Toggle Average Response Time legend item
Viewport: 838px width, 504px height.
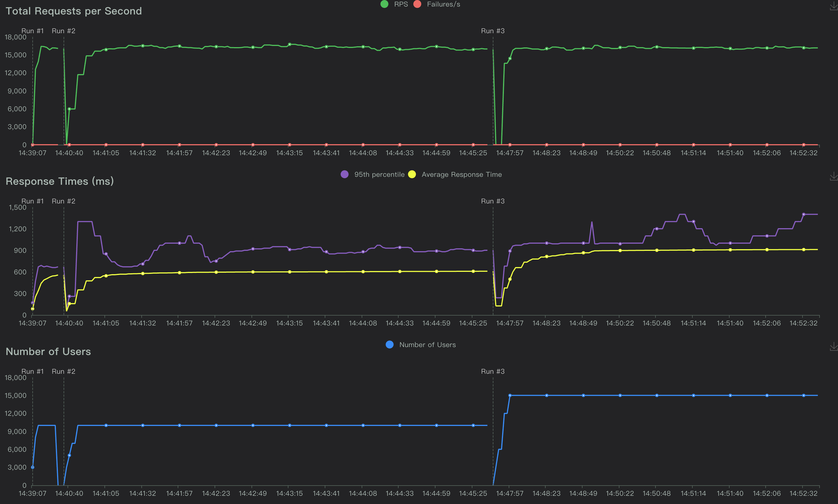(x=461, y=175)
